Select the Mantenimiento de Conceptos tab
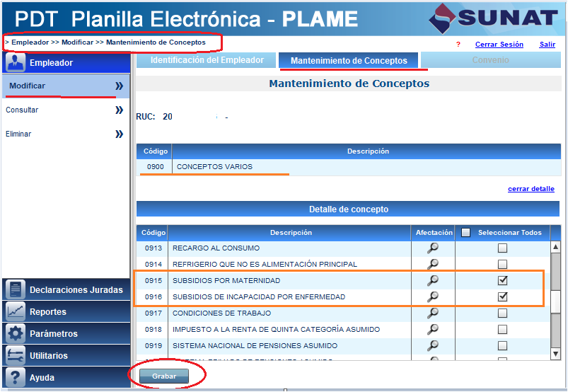This screenshot has height=392, width=568. point(349,61)
